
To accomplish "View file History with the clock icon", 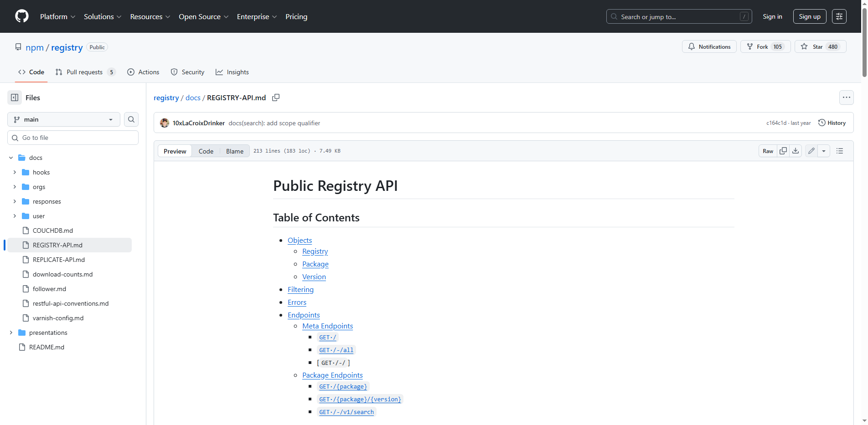I will click(832, 123).
